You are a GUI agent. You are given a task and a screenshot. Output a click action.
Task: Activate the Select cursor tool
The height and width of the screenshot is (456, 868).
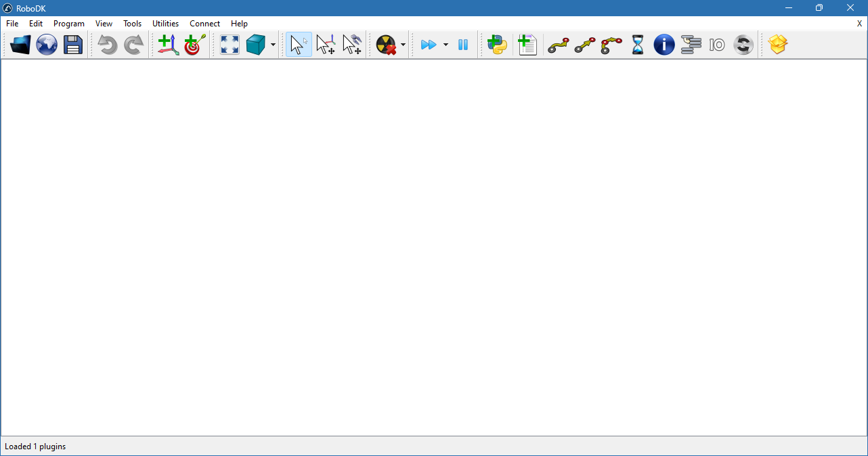299,45
